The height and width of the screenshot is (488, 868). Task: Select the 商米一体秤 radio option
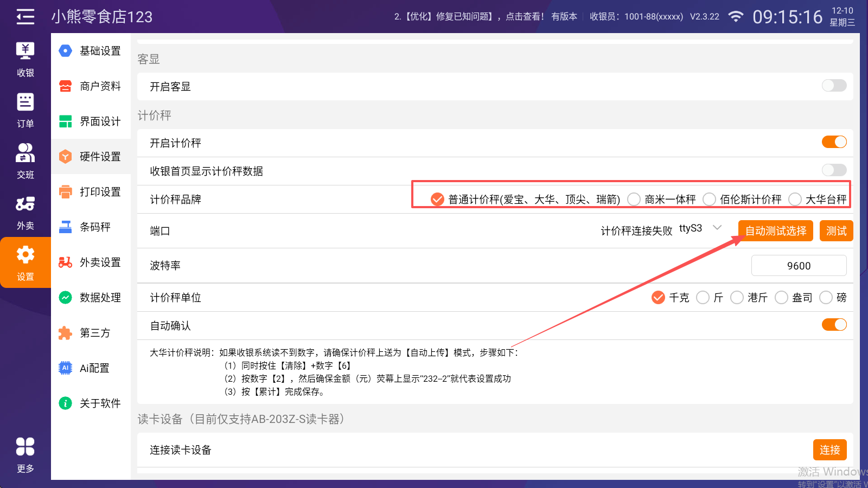[634, 200]
